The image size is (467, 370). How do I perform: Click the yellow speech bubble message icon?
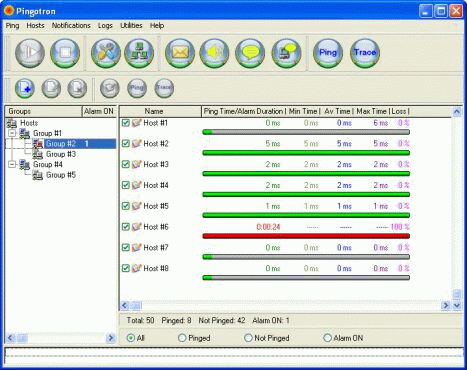pyautogui.click(x=250, y=53)
